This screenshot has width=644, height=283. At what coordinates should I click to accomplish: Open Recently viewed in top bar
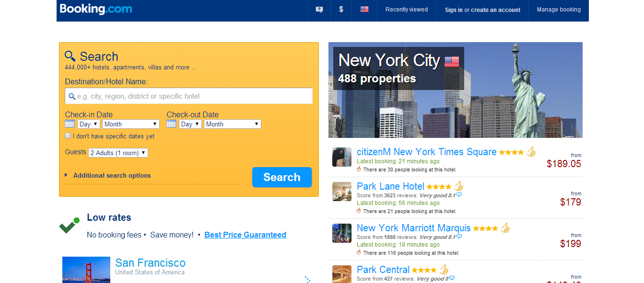407,10
